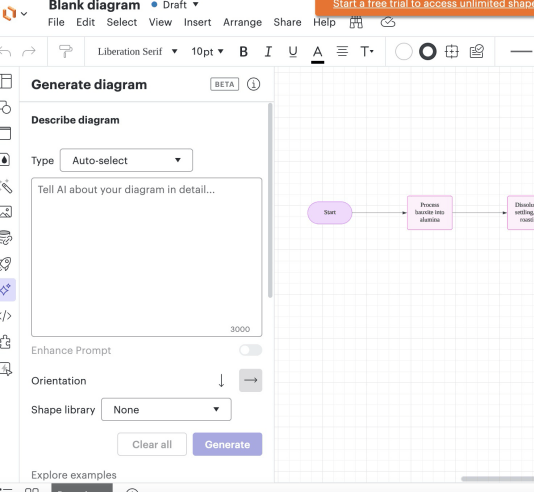Select the rocket icon in sidebar
This screenshot has width=534, height=492.
click(x=6, y=264)
